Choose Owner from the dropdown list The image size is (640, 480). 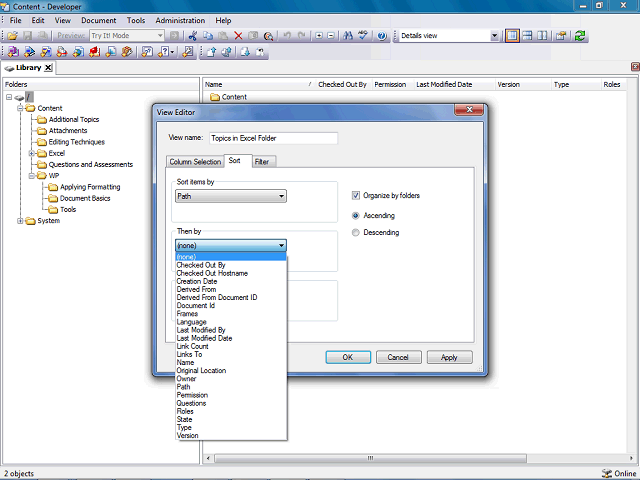[231, 379]
